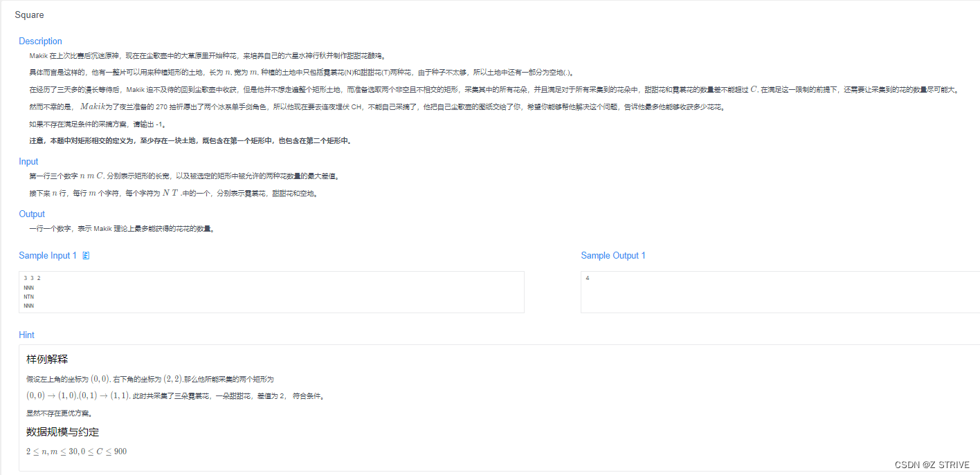Screen dimensions: 980x475
Task: Click the Input section heading
Action: 28,161
